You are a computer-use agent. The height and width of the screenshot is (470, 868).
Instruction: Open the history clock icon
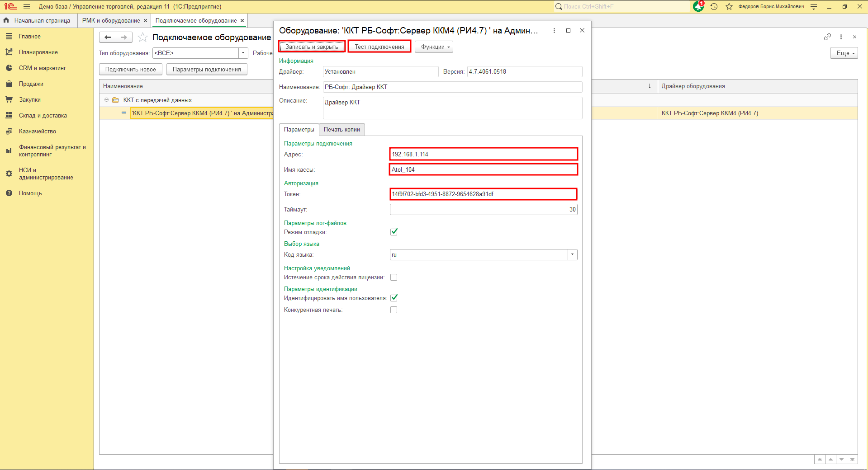coord(714,6)
